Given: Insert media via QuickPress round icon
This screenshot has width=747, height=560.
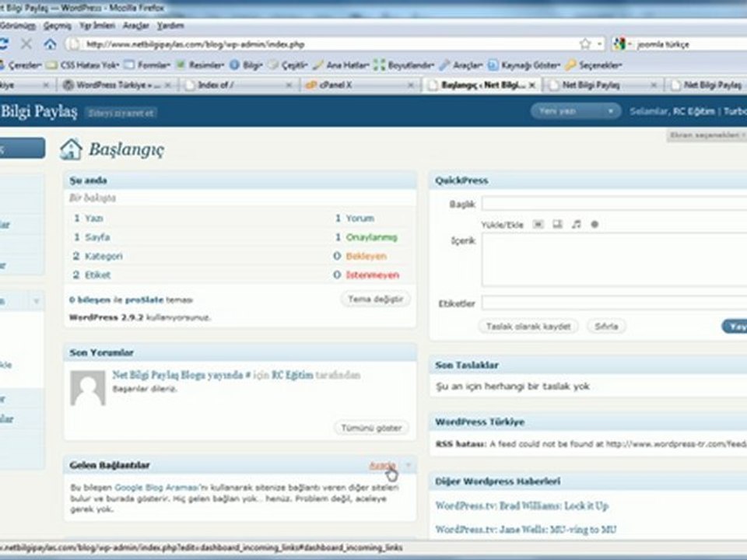Looking at the screenshot, I should 594,224.
